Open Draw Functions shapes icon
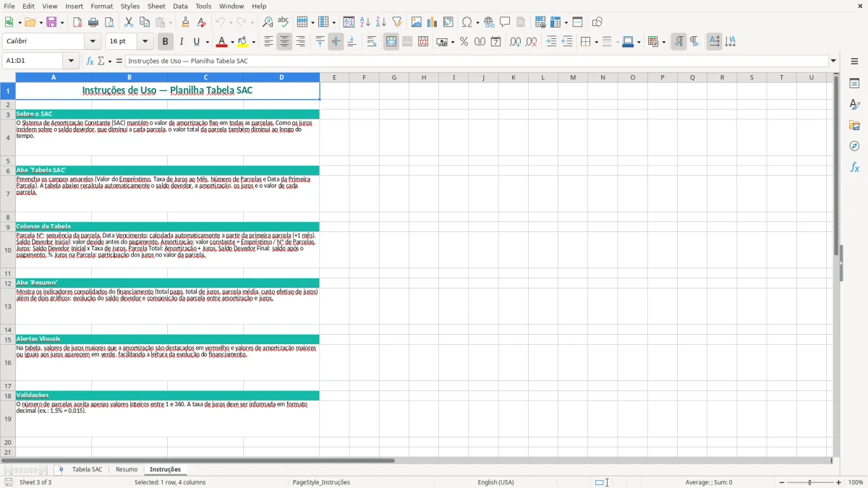Viewport: 868px width, 488px height. pos(597,22)
